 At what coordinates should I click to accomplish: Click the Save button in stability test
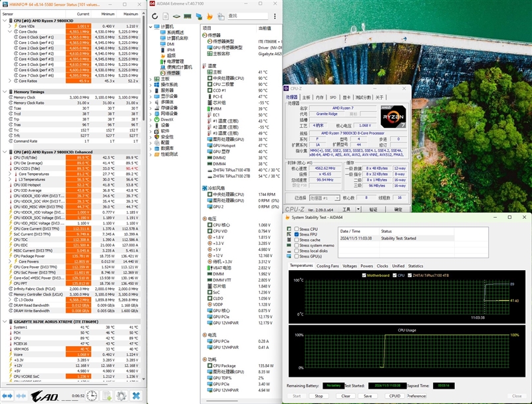point(368,396)
